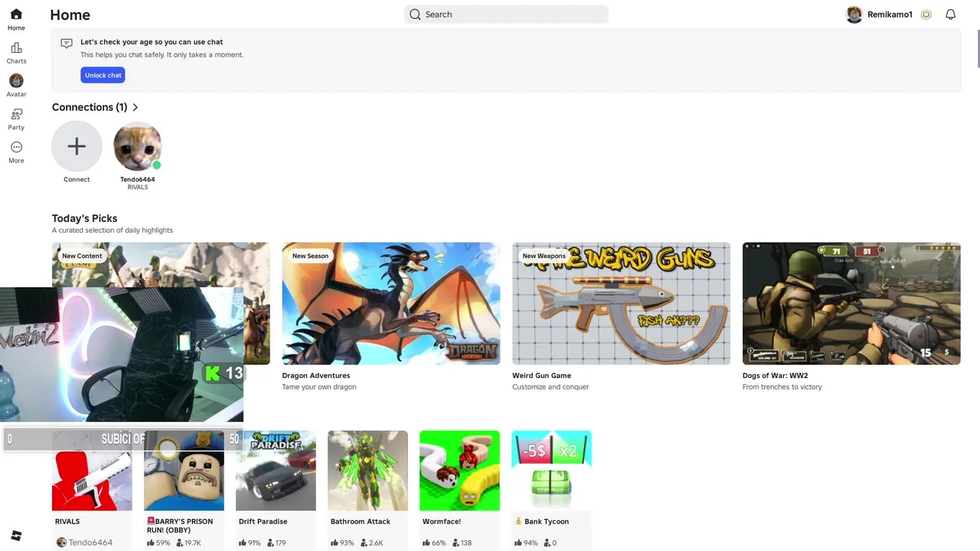Open the Dragon Adventures thumbnail

[x=391, y=303]
